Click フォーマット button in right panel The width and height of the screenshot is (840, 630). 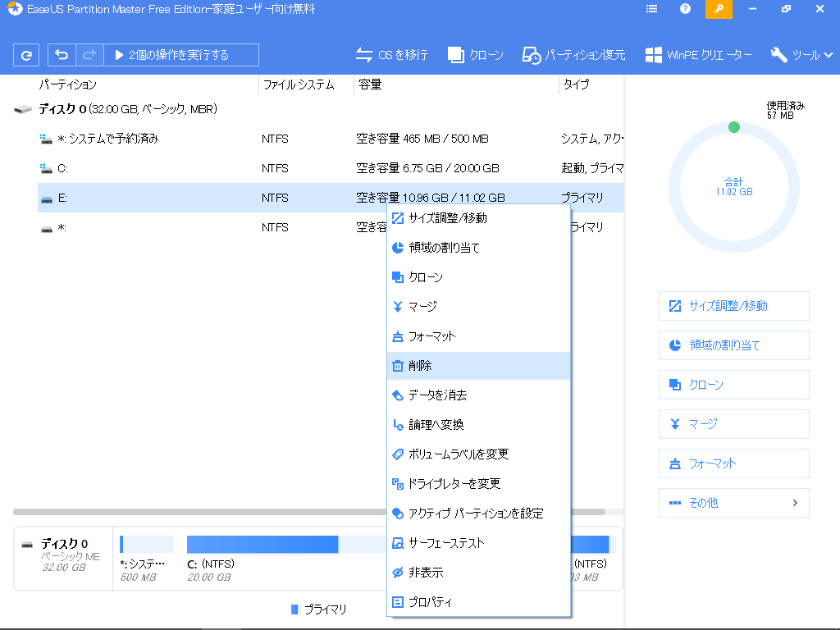click(734, 463)
